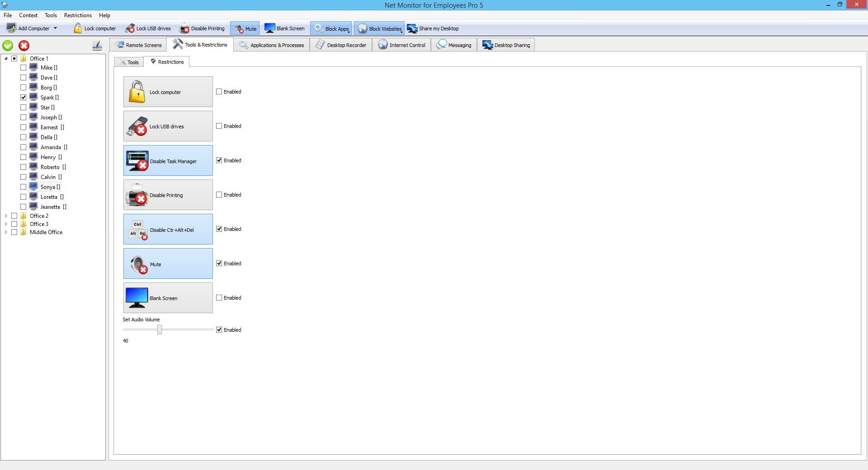Viewport: 868px width, 470px height.
Task: Click the Disable Ctr+Alt+Del restriction button
Action: point(168,229)
